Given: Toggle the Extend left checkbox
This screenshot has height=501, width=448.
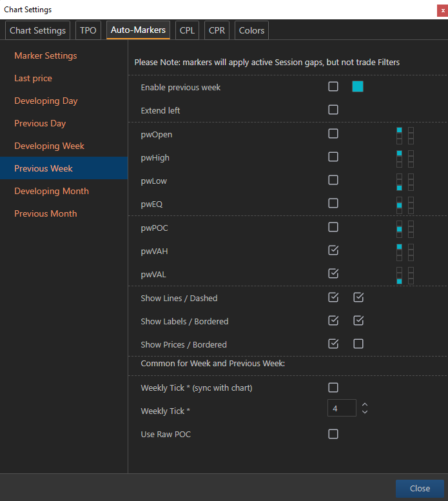Looking at the screenshot, I should coord(333,110).
